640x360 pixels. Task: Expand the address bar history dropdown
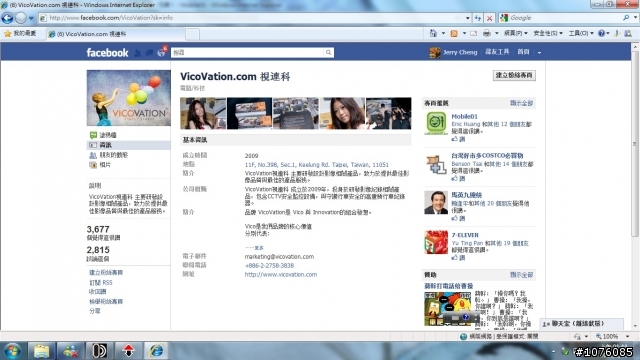(467, 18)
